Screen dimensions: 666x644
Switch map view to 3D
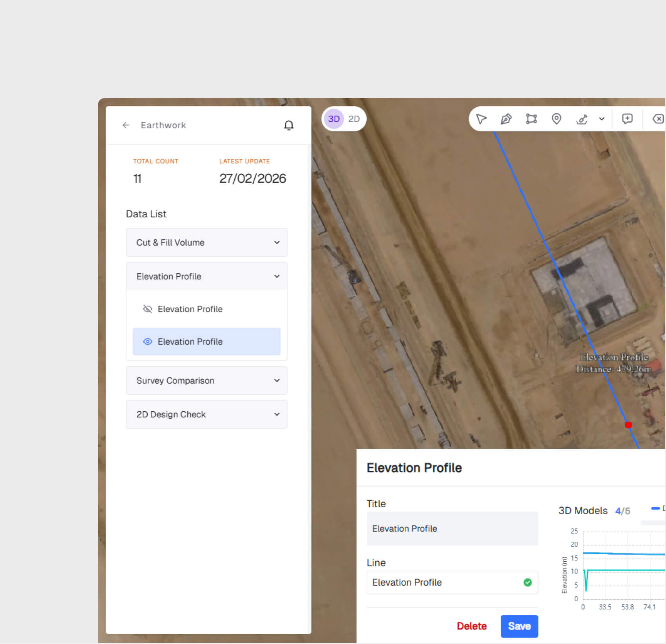point(333,119)
